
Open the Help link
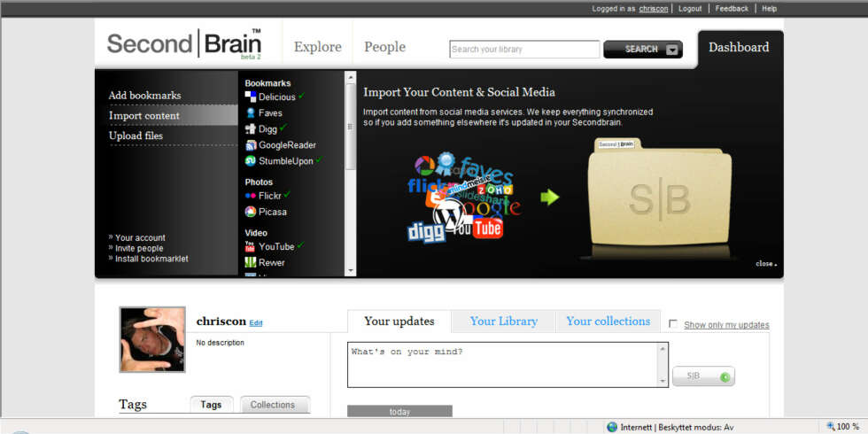tap(769, 9)
